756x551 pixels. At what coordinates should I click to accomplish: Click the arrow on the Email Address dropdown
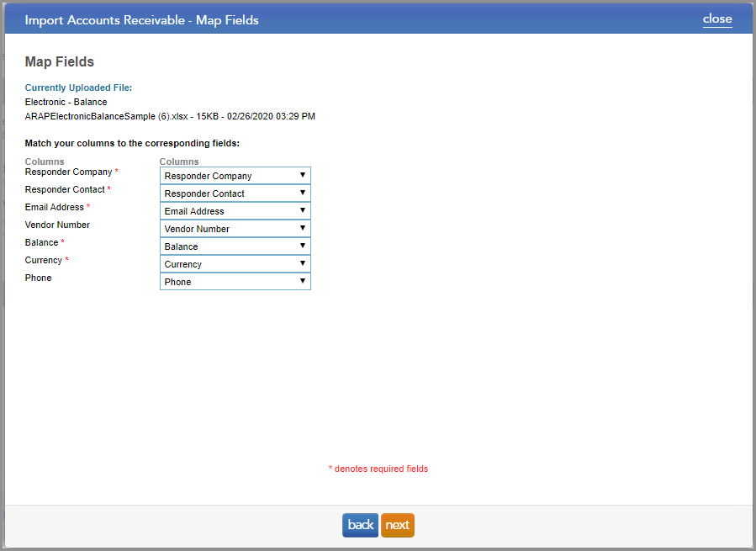[303, 210]
